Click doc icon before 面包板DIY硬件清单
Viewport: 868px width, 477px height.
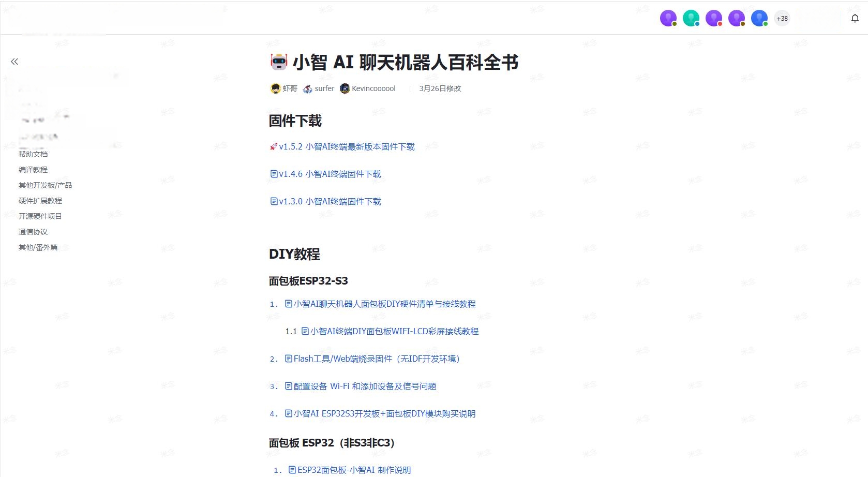(289, 304)
